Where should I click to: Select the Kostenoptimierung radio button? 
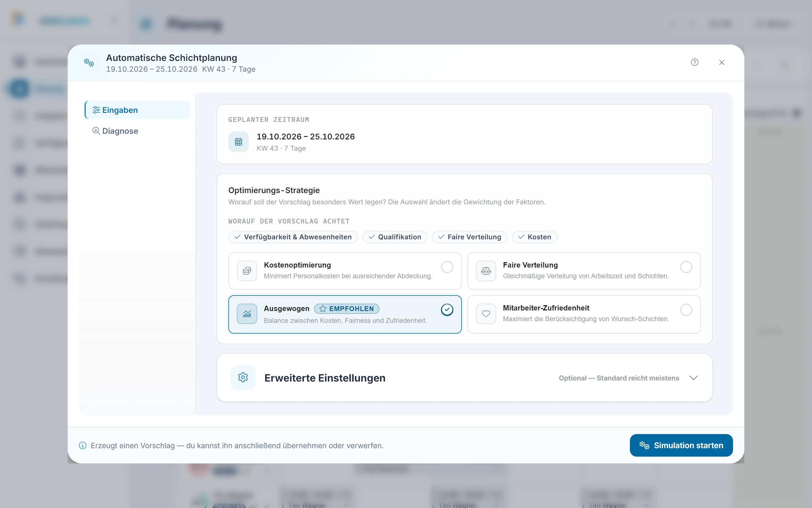447,267
